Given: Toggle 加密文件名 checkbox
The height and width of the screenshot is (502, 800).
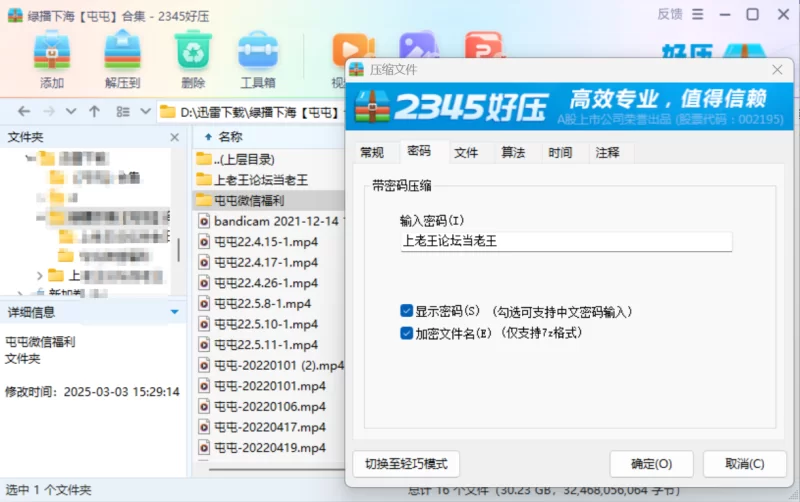Looking at the screenshot, I should click(407, 333).
